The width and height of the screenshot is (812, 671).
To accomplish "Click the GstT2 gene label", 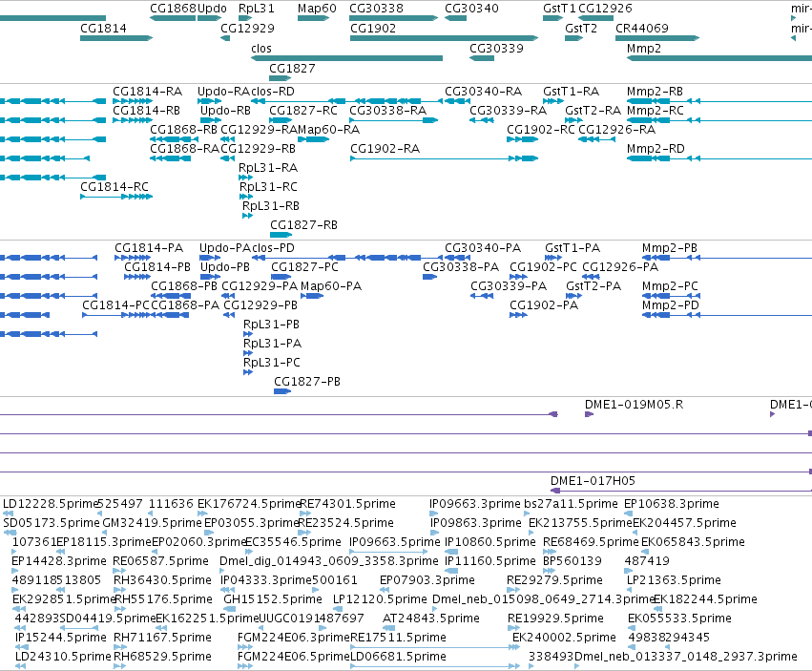I will pyautogui.click(x=581, y=28).
